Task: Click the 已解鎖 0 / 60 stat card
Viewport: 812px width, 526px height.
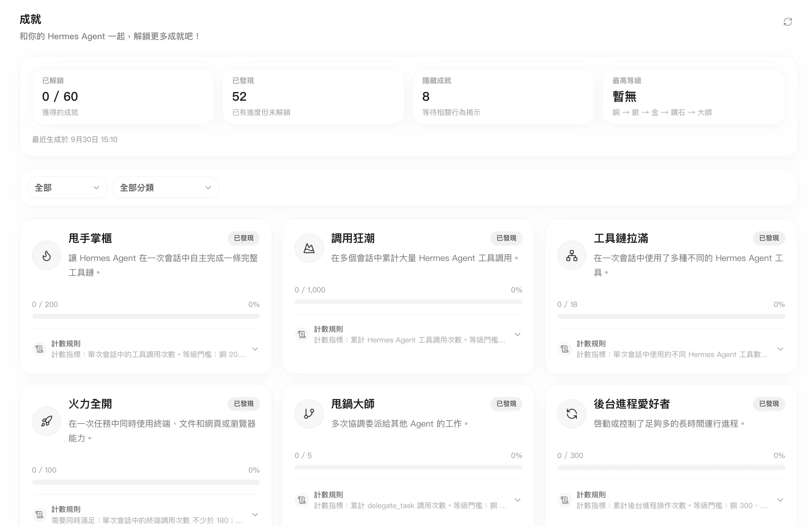Action: pyautogui.click(x=123, y=96)
